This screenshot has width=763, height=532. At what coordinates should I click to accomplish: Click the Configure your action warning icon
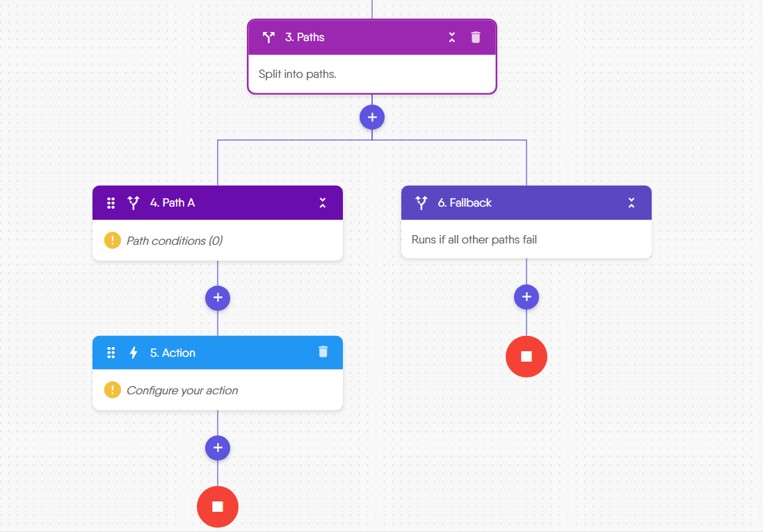(112, 390)
